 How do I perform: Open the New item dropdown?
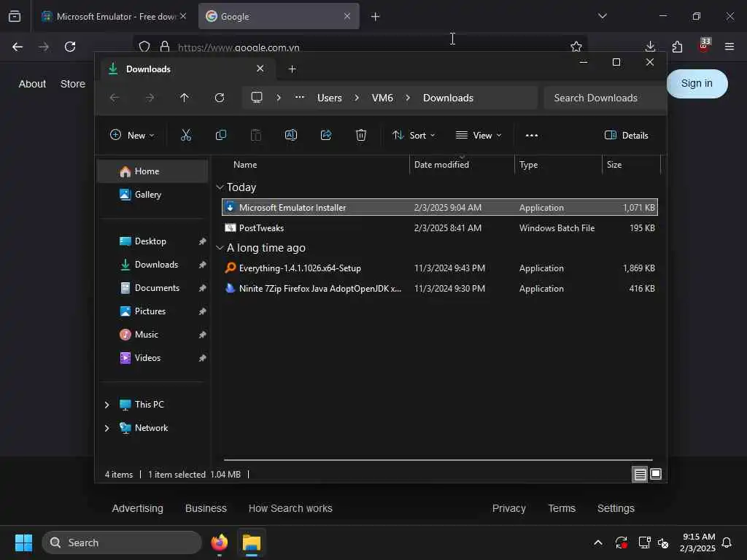tap(133, 135)
